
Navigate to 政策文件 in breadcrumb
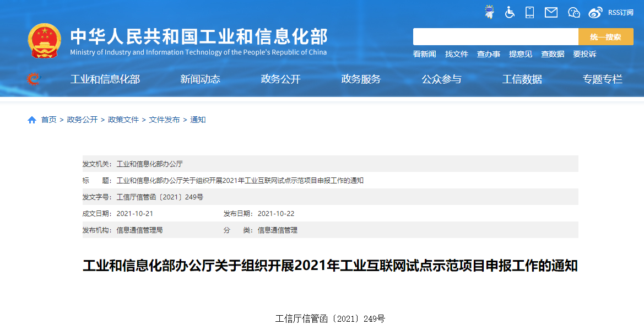(x=123, y=120)
